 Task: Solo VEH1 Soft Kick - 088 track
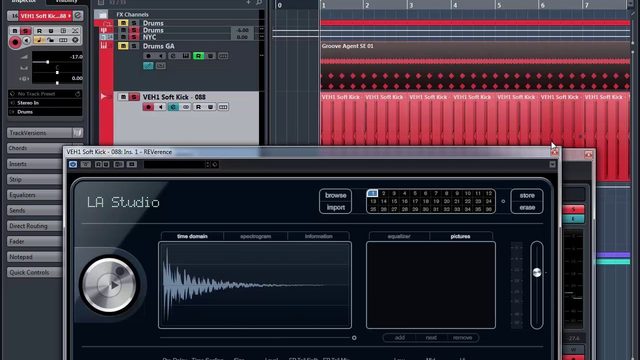(x=134, y=97)
